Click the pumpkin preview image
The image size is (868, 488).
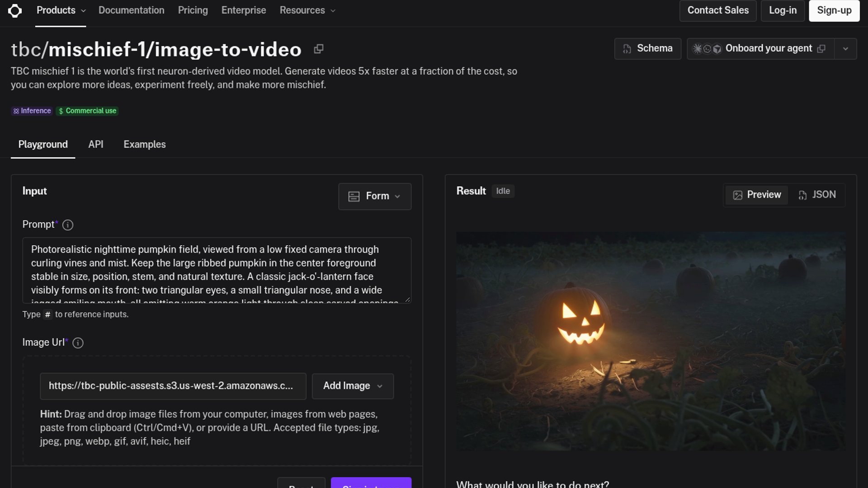point(651,341)
